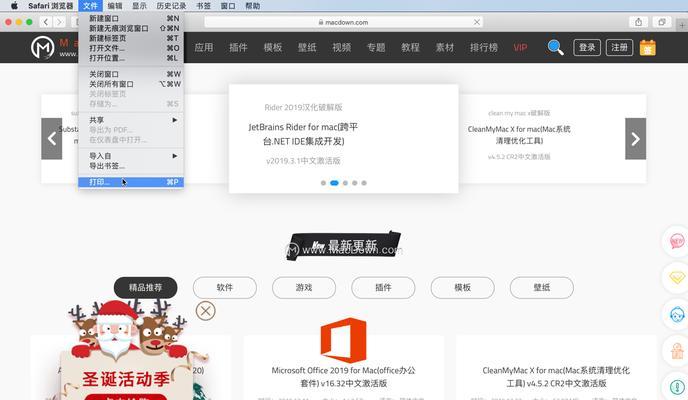Open the VIP navigation link
The width and height of the screenshot is (688, 400).
520,47
